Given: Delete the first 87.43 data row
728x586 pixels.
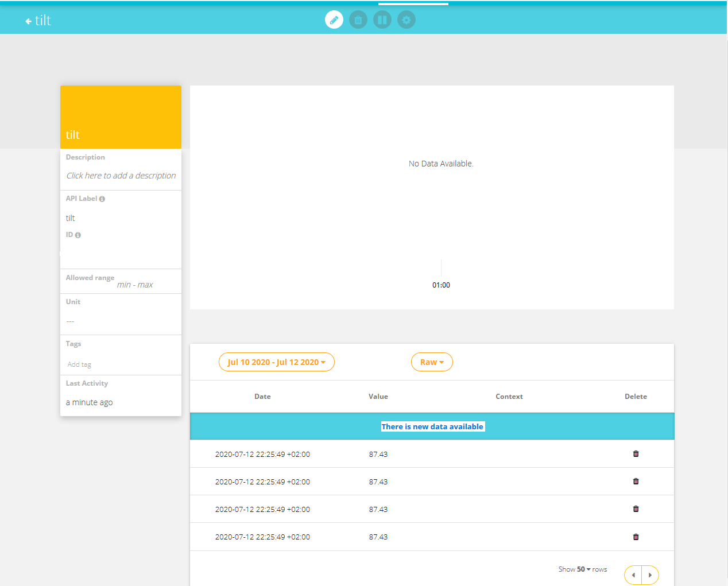Looking at the screenshot, I should point(636,454).
